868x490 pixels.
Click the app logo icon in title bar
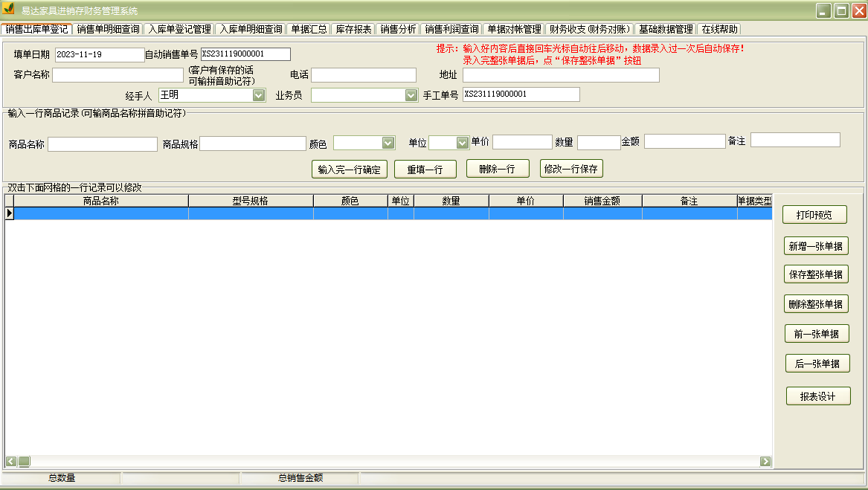pos(9,10)
